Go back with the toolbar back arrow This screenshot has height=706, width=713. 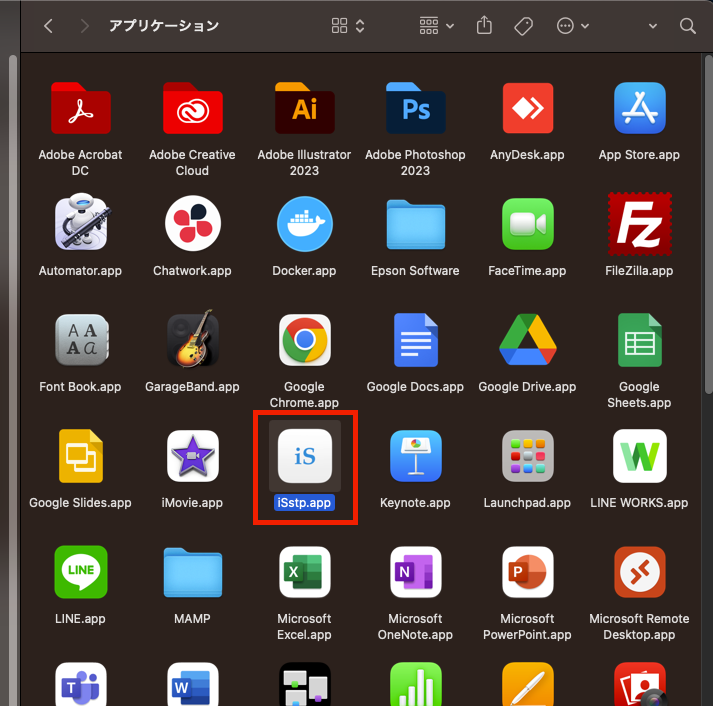pyautogui.click(x=49, y=26)
